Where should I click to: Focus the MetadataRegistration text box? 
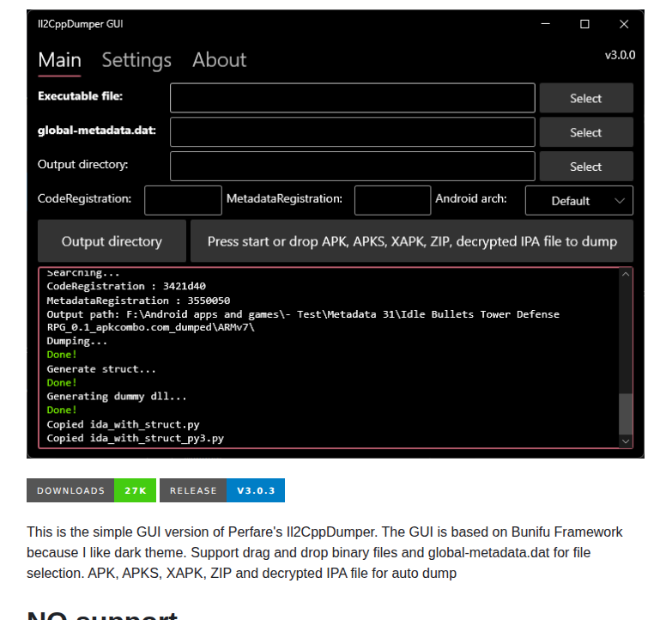[392, 200]
